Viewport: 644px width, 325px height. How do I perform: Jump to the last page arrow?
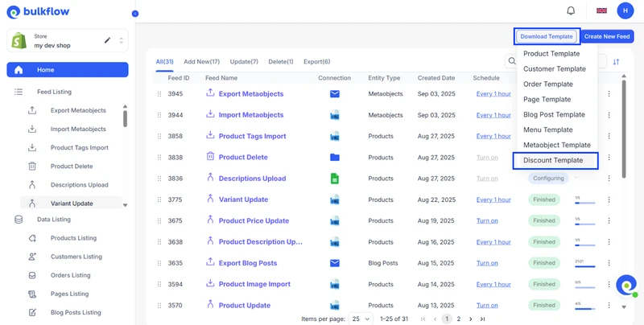click(x=482, y=319)
